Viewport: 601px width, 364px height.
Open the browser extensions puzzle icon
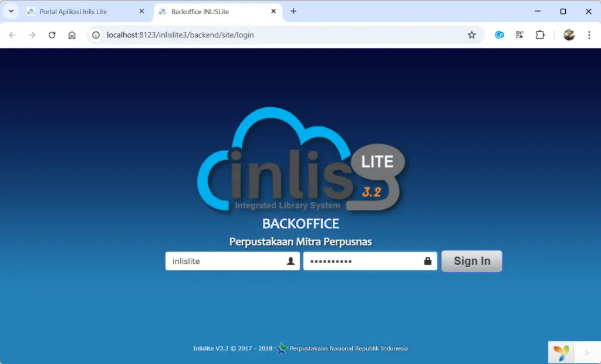click(540, 35)
